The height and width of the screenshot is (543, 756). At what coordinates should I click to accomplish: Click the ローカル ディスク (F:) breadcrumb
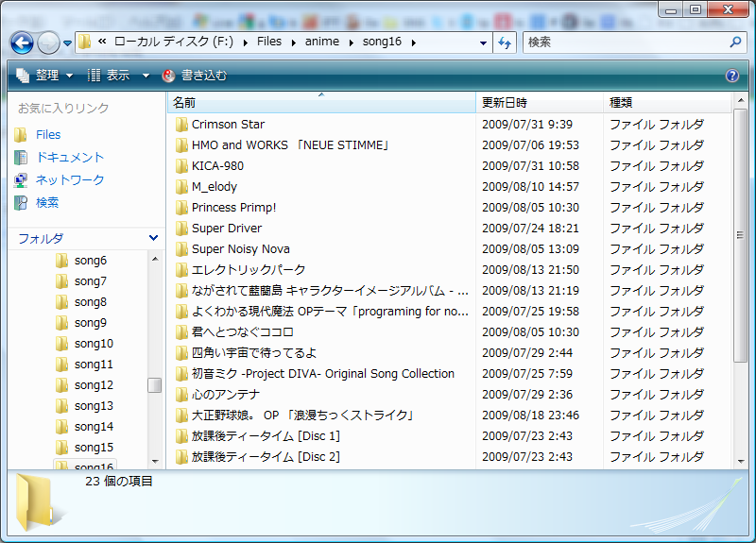[174, 42]
